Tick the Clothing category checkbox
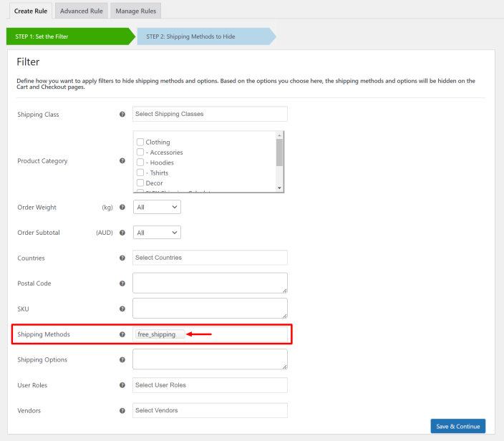Screen dimensions: 504x441 coord(140,142)
